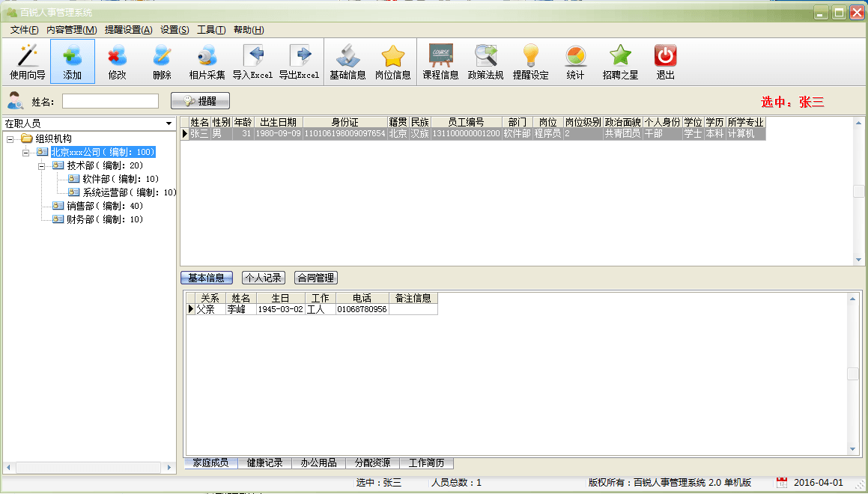This screenshot has width=868, height=494.
Task: Click the 提醒 button beside name field
Action: [200, 101]
